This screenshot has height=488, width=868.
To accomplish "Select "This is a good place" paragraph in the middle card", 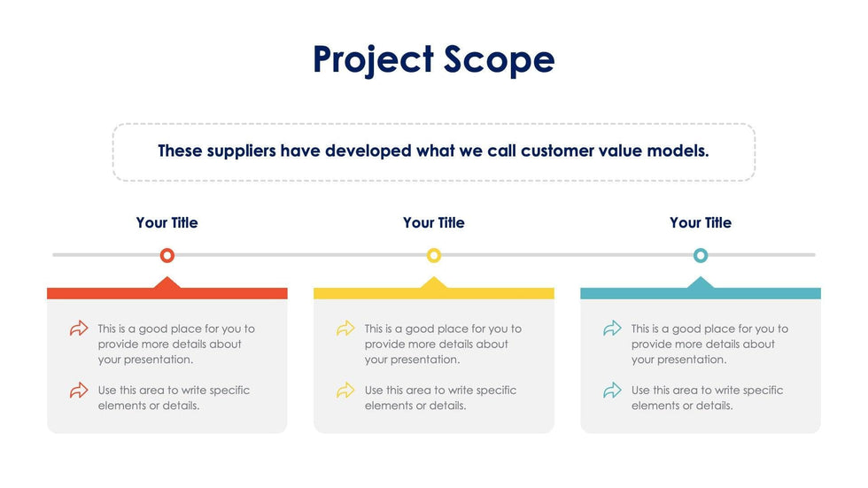I will pos(443,344).
